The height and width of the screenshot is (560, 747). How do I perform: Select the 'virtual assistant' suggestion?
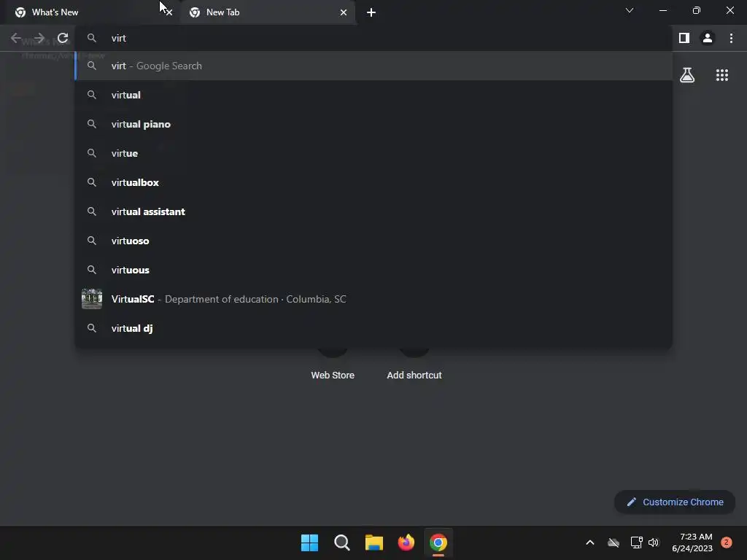coord(374,211)
